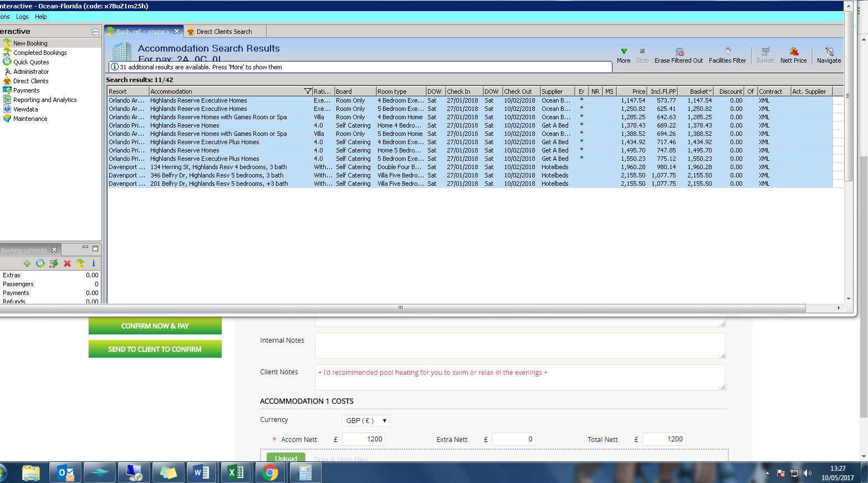Open the Facilities Filter funnel tool
The image size is (868, 483).
click(x=728, y=51)
